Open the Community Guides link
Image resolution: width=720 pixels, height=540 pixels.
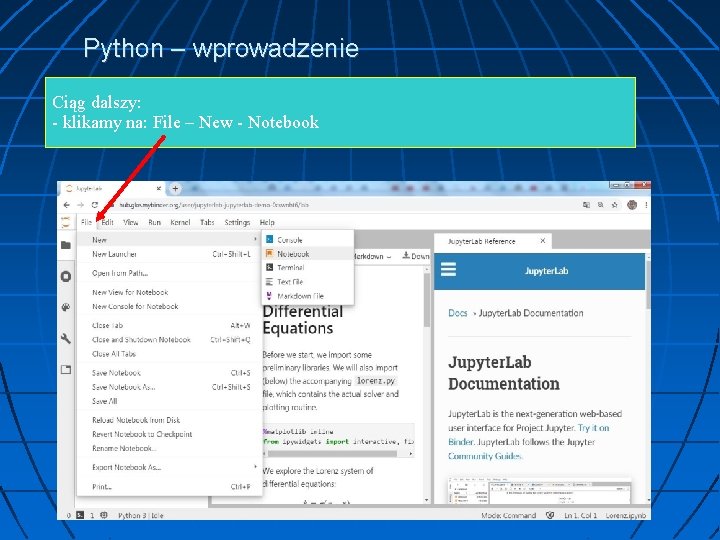click(x=485, y=456)
